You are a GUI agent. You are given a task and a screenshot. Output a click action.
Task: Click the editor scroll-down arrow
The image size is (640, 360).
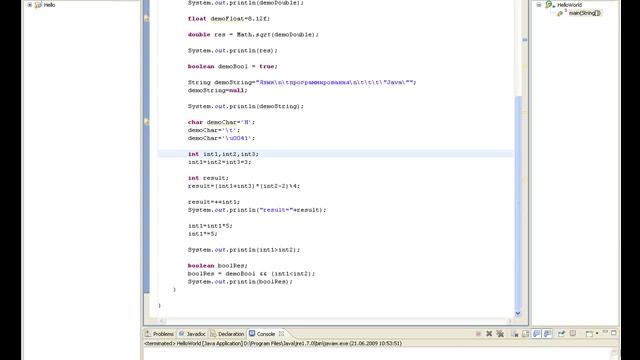point(518,313)
